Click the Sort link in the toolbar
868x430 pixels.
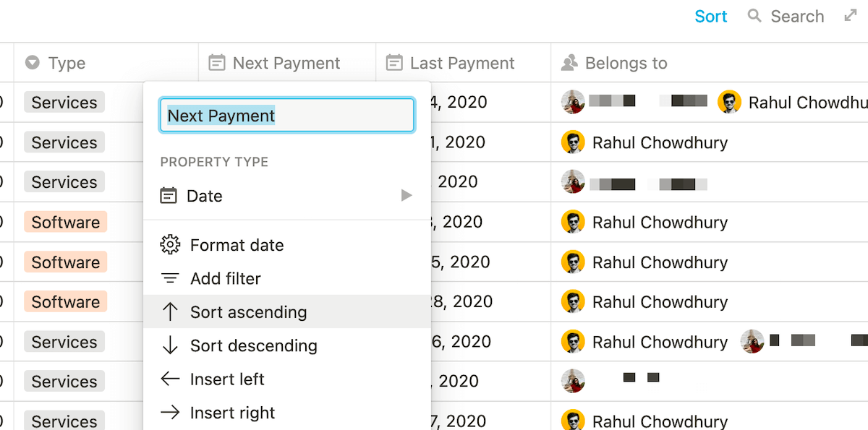tap(710, 15)
